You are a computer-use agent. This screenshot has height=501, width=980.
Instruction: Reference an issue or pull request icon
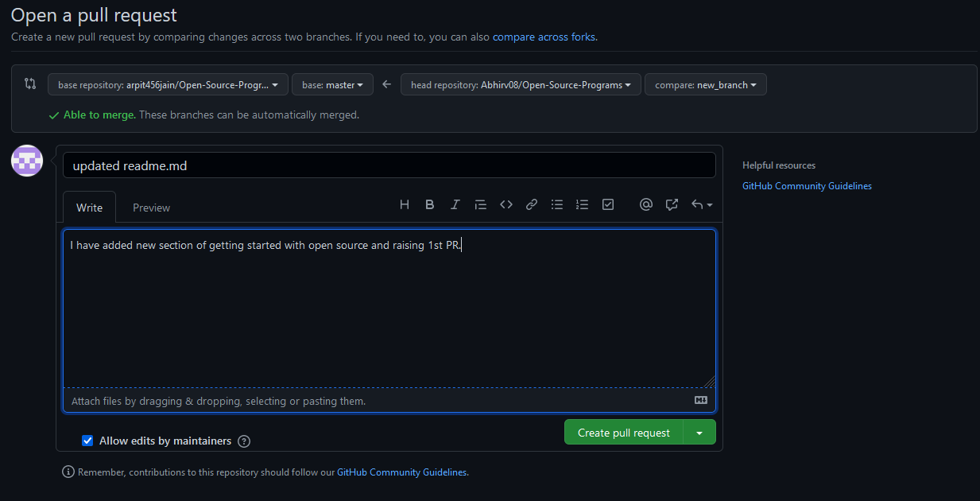[672, 205]
